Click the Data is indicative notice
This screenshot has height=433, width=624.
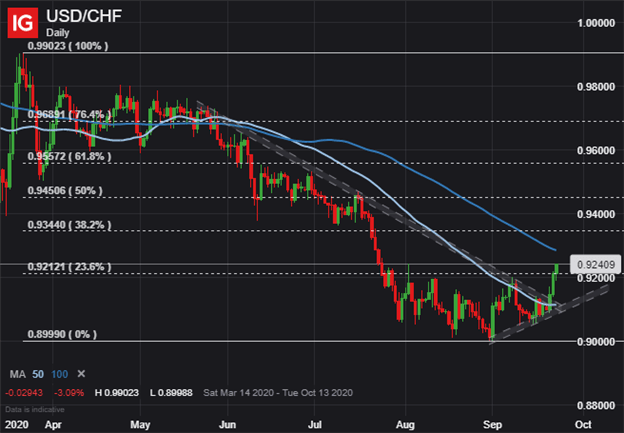(x=35, y=410)
